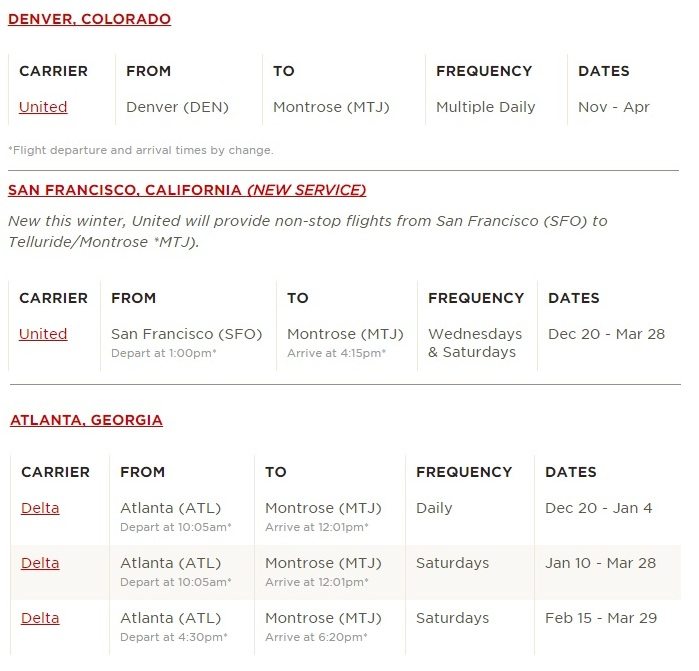699x671 pixels.
Task: Click the flight times disclaimer footnote
Action: click(x=141, y=150)
